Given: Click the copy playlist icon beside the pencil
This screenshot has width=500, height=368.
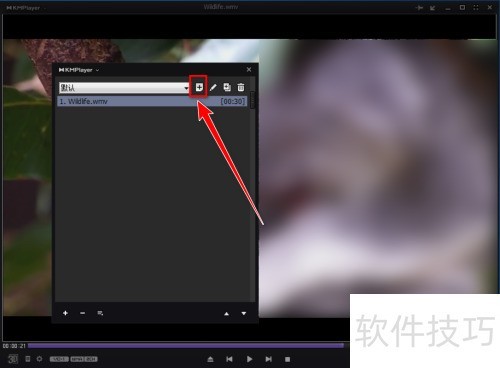Looking at the screenshot, I should (227, 87).
